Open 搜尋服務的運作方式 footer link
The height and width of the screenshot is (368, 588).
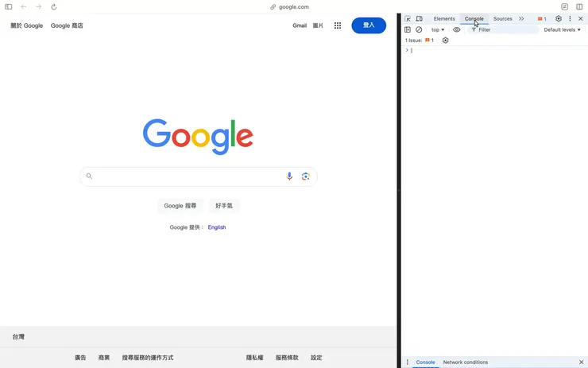coord(148,358)
